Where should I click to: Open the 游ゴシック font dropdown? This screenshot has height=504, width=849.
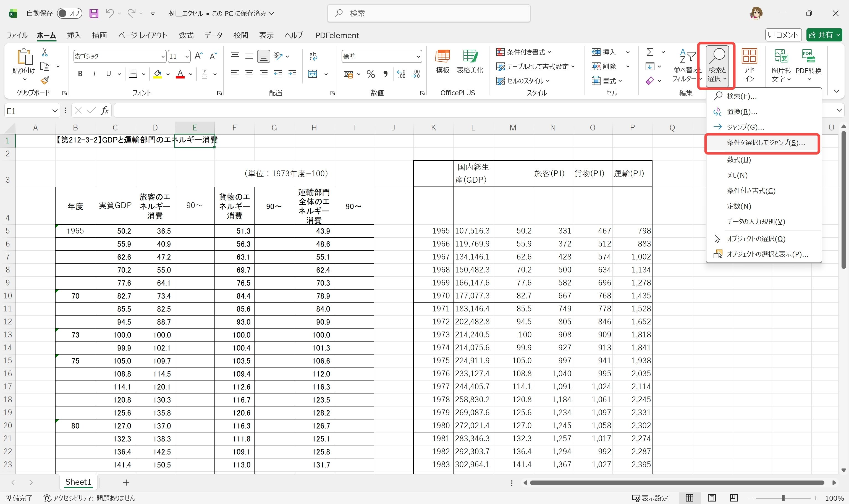click(163, 56)
